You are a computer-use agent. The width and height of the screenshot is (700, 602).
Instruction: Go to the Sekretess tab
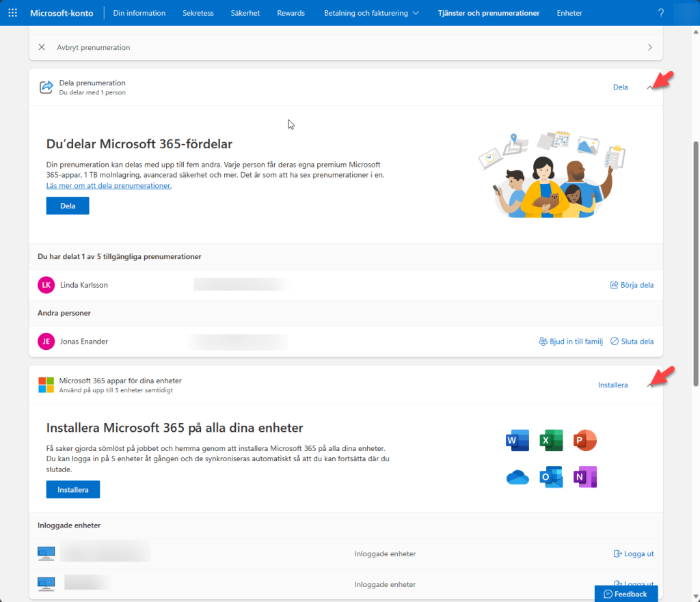198,13
